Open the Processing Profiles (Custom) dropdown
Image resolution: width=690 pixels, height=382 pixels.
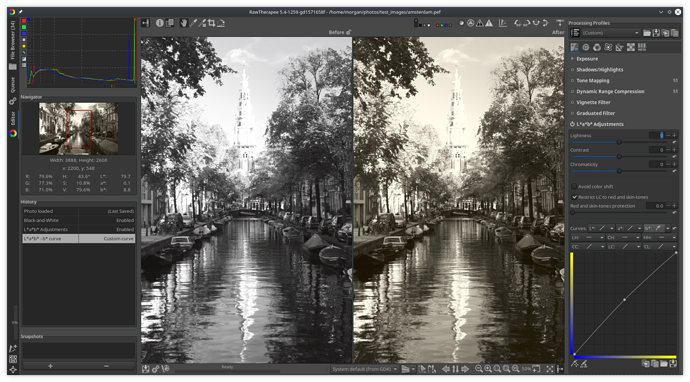tap(610, 33)
